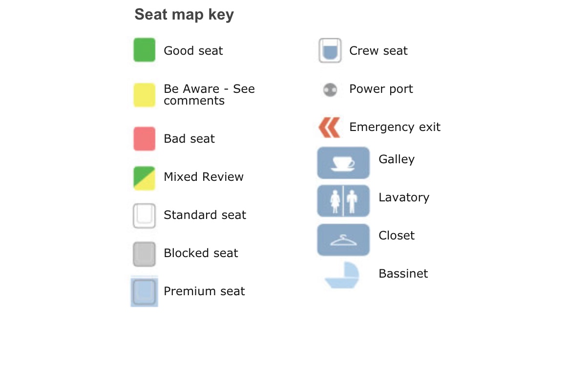This screenshot has height=391, width=588.
Task: Select the Lavatory icon
Action: pyautogui.click(x=343, y=201)
